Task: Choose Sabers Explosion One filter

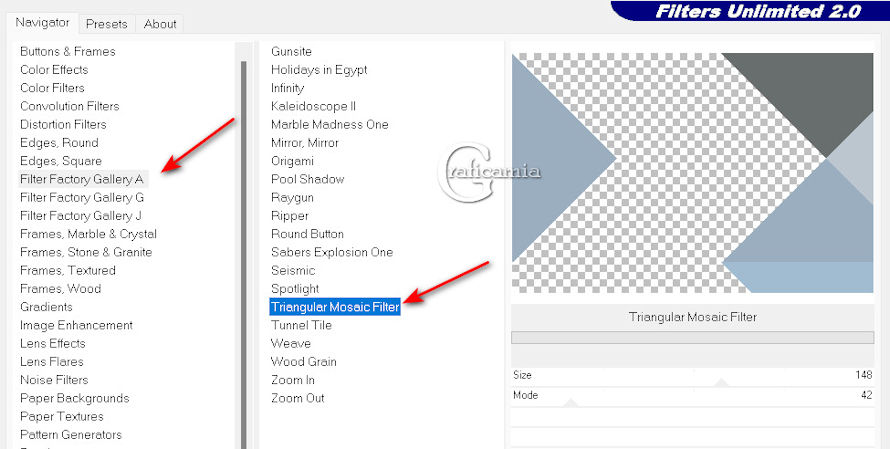Action: coord(332,252)
